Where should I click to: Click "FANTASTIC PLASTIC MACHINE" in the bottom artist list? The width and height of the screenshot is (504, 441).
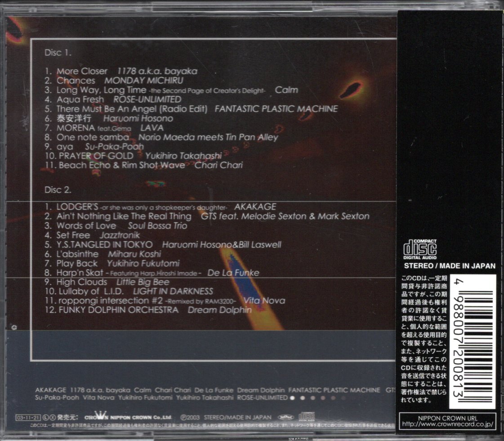(x=334, y=390)
